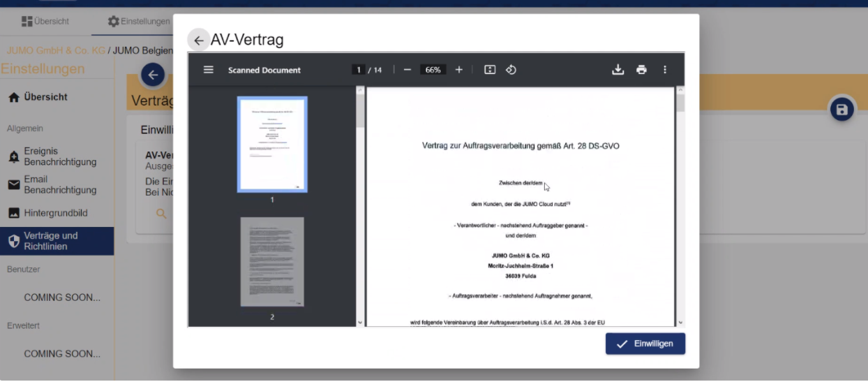Zoom out with the minus icon
Image resolution: width=868 pixels, height=382 pixels.
(407, 70)
